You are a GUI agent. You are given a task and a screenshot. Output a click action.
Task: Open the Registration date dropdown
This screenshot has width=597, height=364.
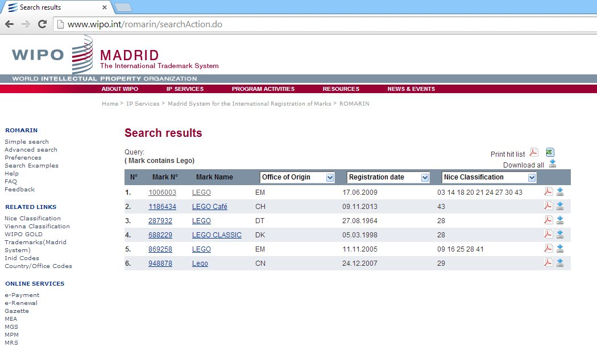(x=425, y=178)
